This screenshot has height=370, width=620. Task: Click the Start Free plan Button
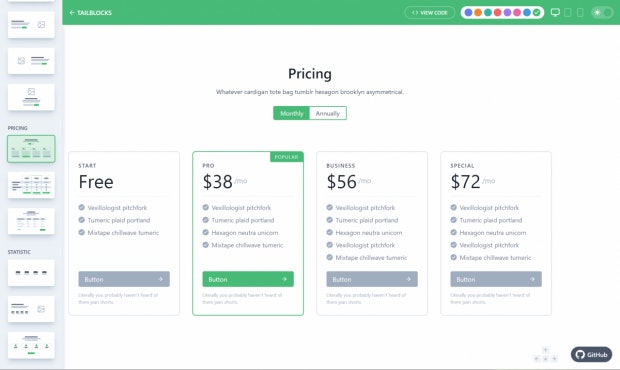tap(124, 279)
